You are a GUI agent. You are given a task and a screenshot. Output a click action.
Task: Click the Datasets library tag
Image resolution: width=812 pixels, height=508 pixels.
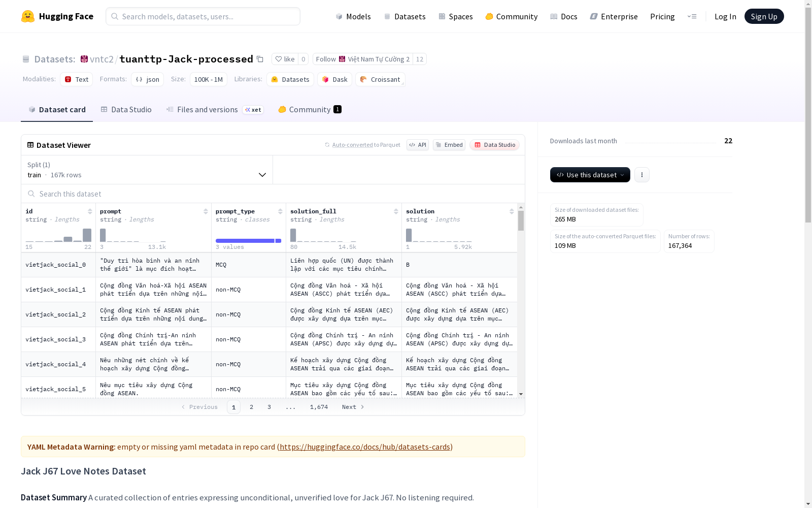click(290, 79)
